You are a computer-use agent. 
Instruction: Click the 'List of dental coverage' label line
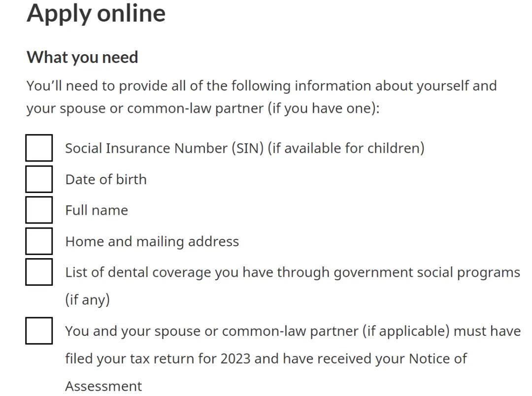(293, 272)
